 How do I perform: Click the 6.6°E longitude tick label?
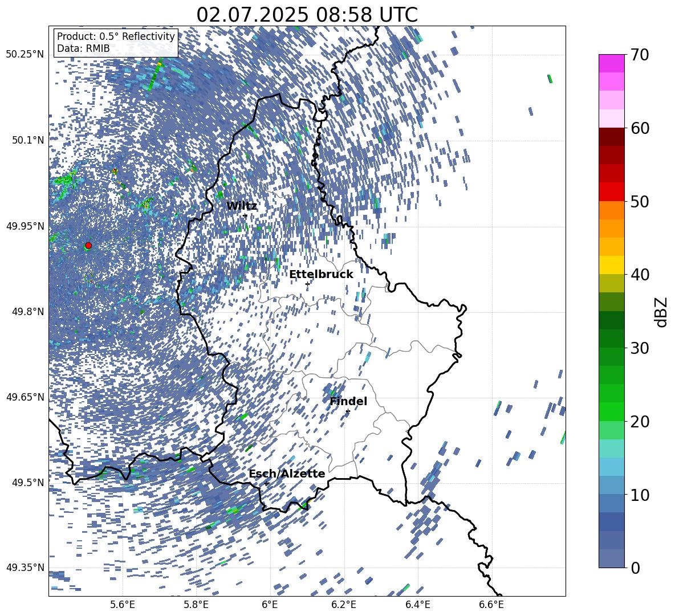491,605
